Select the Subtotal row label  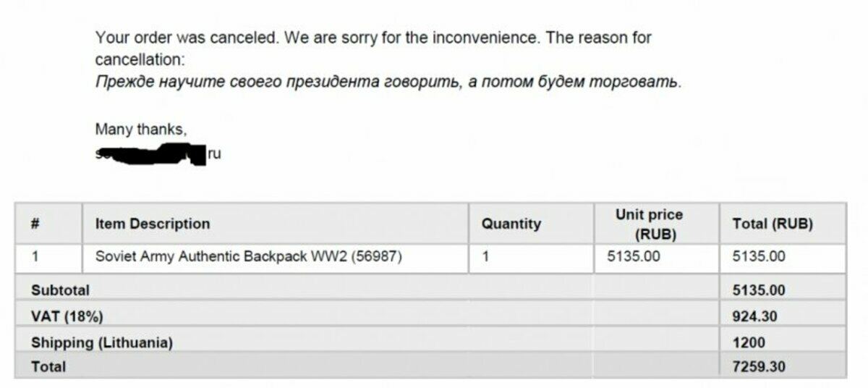(x=61, y=290)
